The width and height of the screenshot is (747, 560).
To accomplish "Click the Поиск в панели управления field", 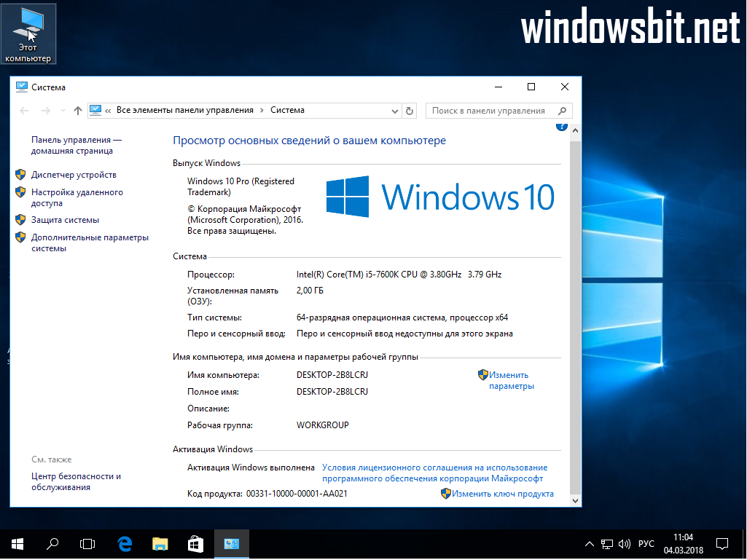I will (x=490, y=111).
